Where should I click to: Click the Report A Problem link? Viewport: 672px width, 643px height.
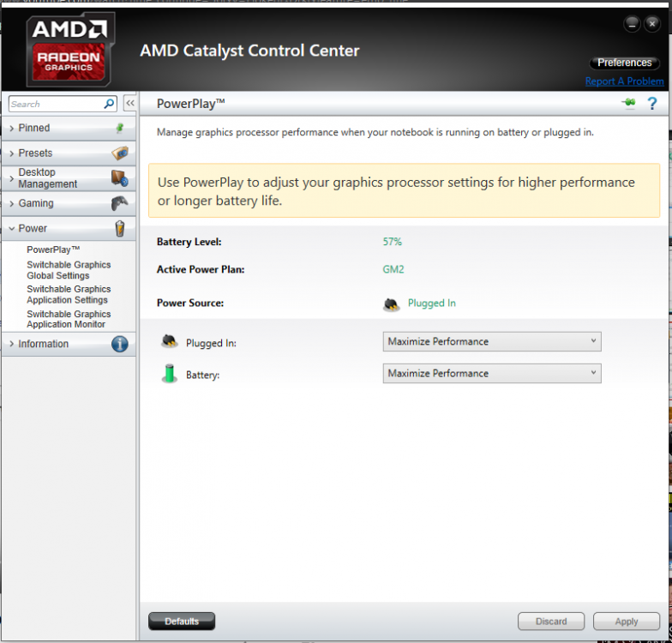pos(624,81)
